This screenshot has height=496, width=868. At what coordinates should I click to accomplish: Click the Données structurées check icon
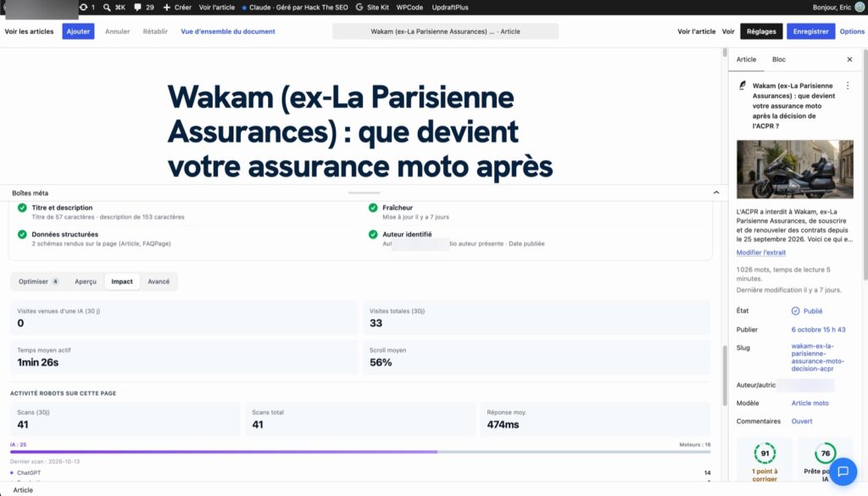(22, 234)
